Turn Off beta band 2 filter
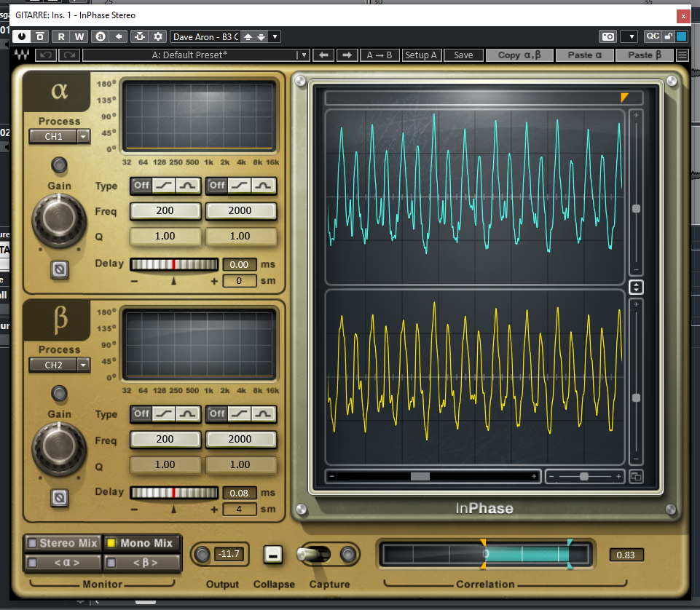This screenshot has height=610, width=700. 217,414
